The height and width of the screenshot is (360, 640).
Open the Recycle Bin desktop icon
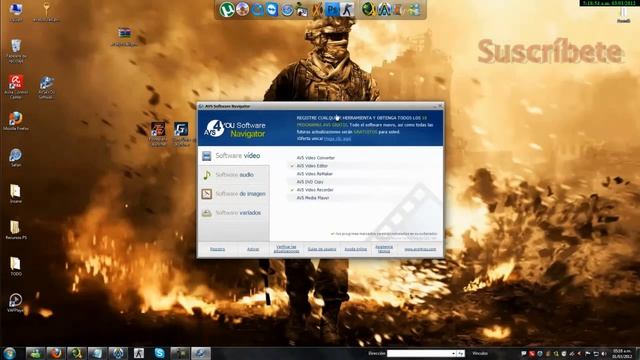[x=16, y=51]
